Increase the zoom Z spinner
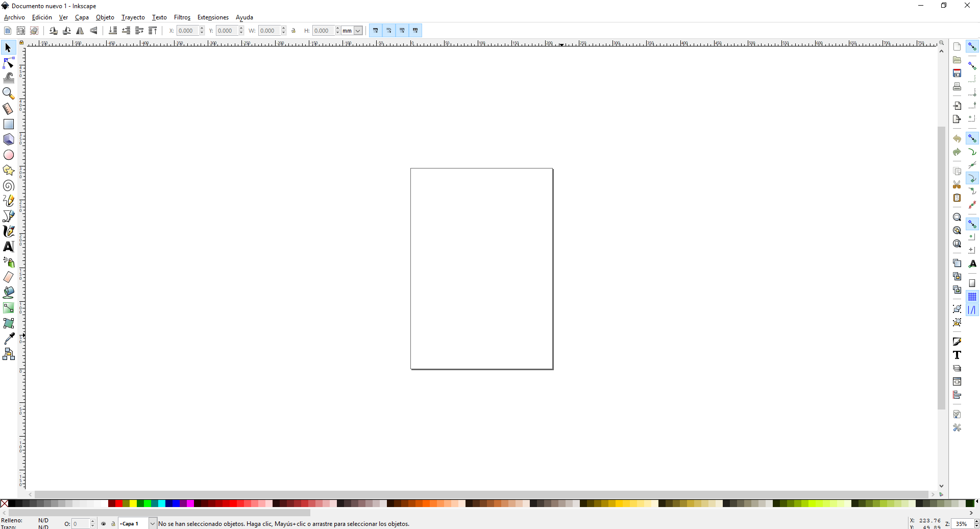This screenshot has height=529, width=980. click(x=976, y=521)
